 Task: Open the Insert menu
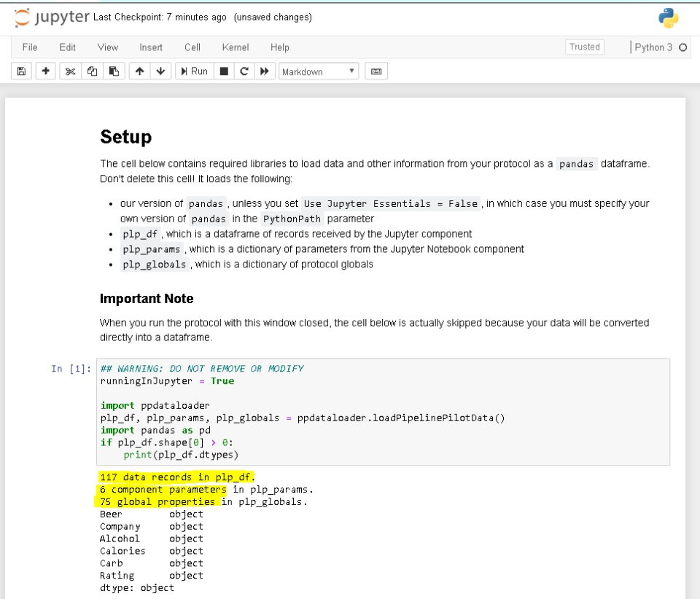click(x=151, y=47)
